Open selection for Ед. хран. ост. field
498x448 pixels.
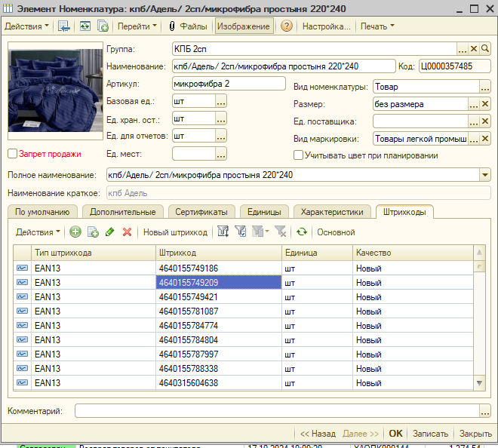point(221,118)
